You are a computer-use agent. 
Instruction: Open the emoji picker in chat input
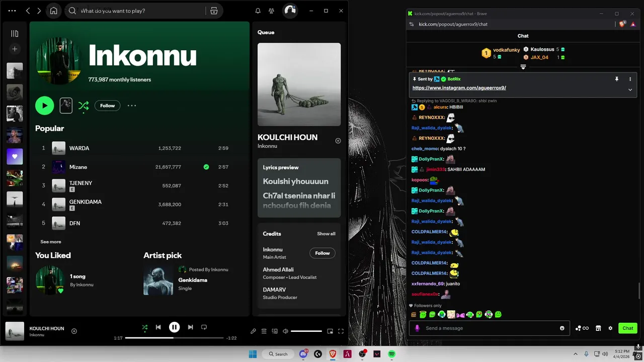pos(562,328)
